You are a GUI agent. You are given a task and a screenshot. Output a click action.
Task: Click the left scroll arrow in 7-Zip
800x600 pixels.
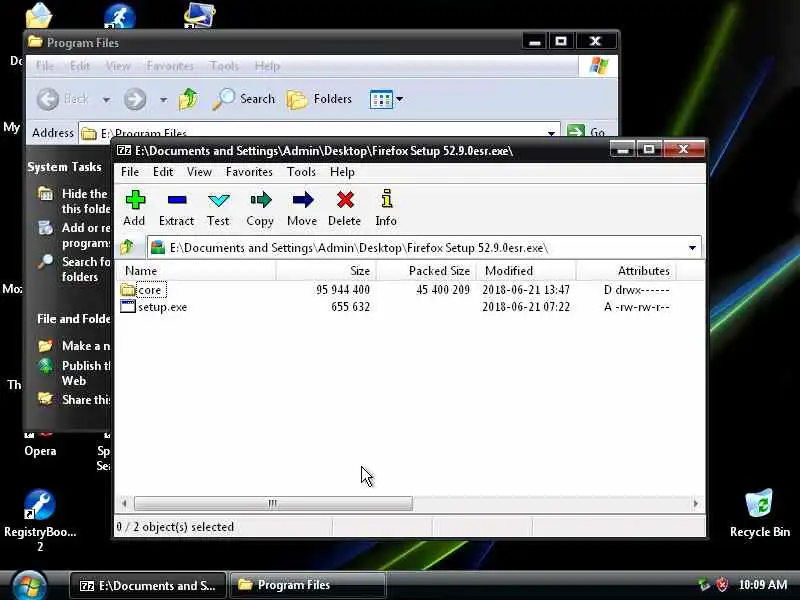(124, 504)
